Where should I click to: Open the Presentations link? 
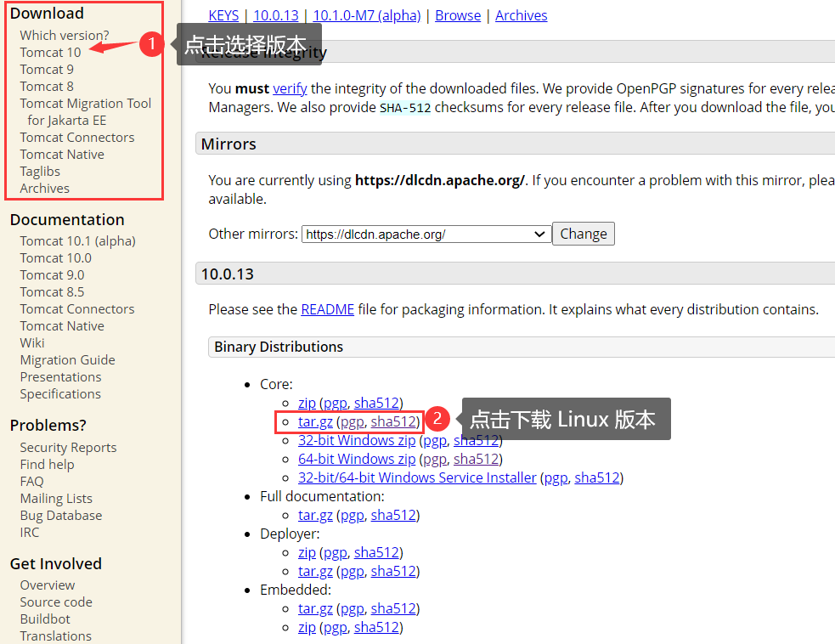60,377
